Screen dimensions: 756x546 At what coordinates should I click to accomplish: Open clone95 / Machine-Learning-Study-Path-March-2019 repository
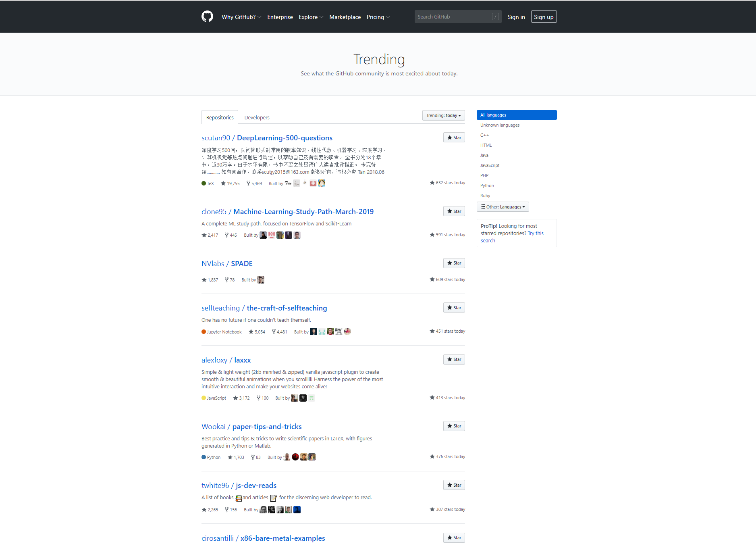pos(287,212)
